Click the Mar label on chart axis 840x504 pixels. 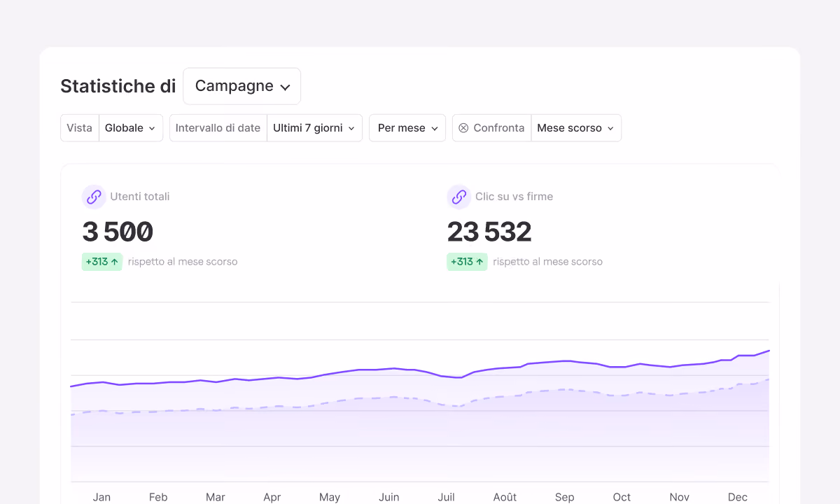pos(216,497)
